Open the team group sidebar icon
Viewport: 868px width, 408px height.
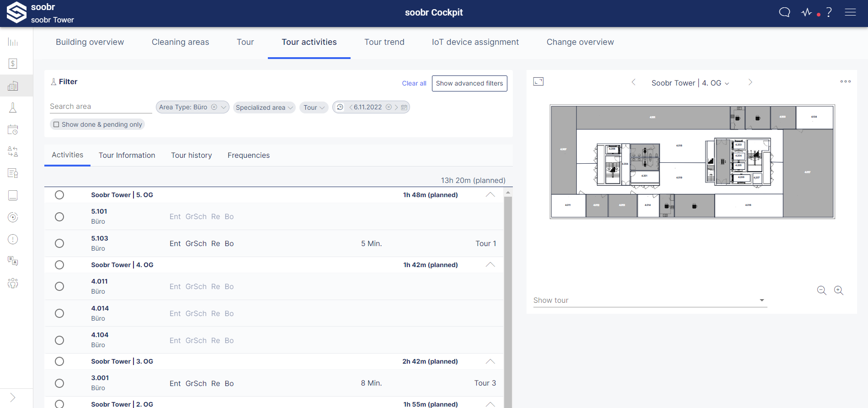13,283
